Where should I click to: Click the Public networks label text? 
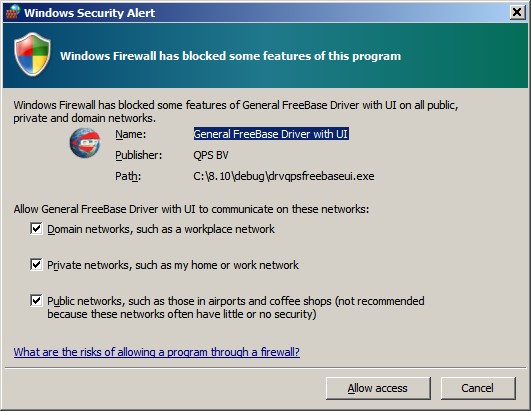pos(236,307)
